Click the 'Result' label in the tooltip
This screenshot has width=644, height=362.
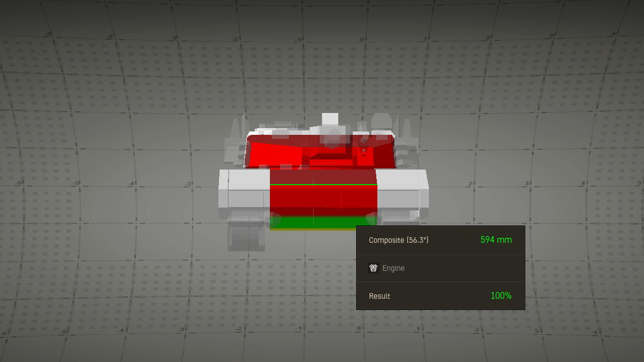click(380, 296)
